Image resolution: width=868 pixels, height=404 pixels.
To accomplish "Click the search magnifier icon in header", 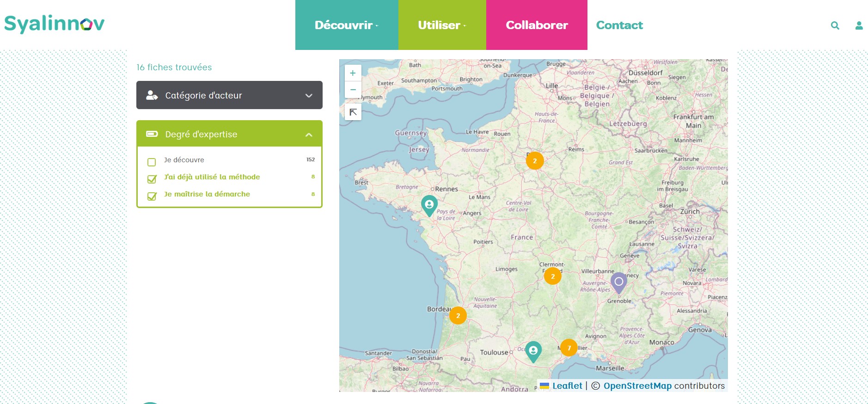I will (835, 25).
